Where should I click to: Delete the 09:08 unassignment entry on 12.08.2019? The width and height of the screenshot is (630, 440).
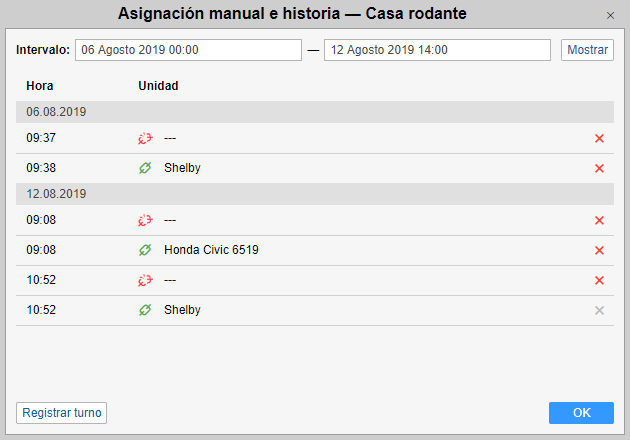(599, 220)
